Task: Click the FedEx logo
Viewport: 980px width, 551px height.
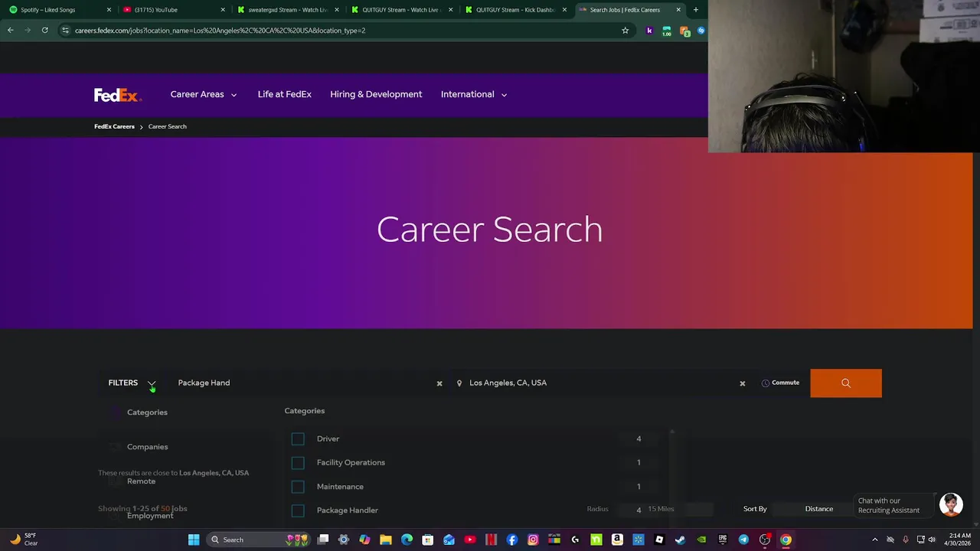Action: [117, 95]
